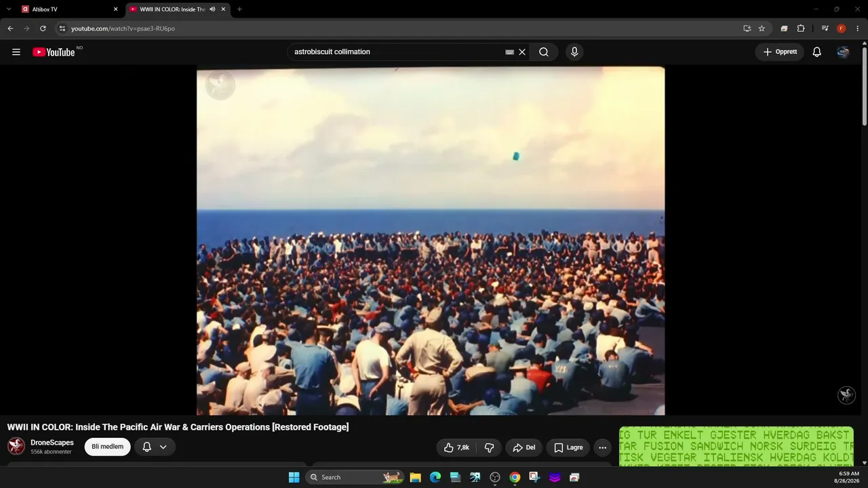Open OBS Studio from the taskbar
The width and height of the screenshot is (868, 488).
click(495, 477)
